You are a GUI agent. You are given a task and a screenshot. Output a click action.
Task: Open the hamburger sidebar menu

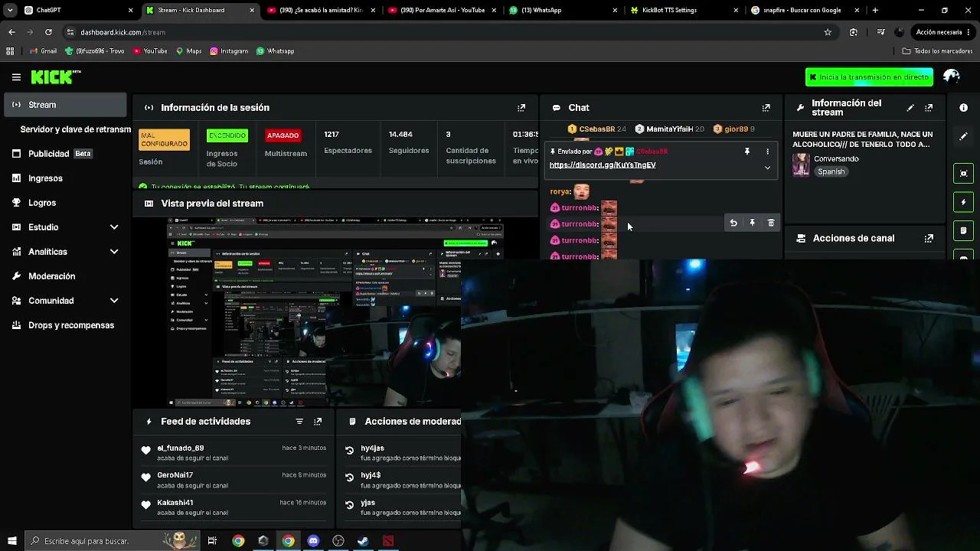pos(16,77)
